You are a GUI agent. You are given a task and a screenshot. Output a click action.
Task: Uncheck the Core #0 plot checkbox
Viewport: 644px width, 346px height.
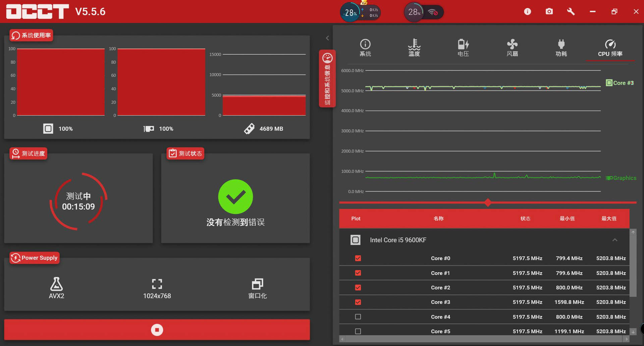click(x=358, y=258)
